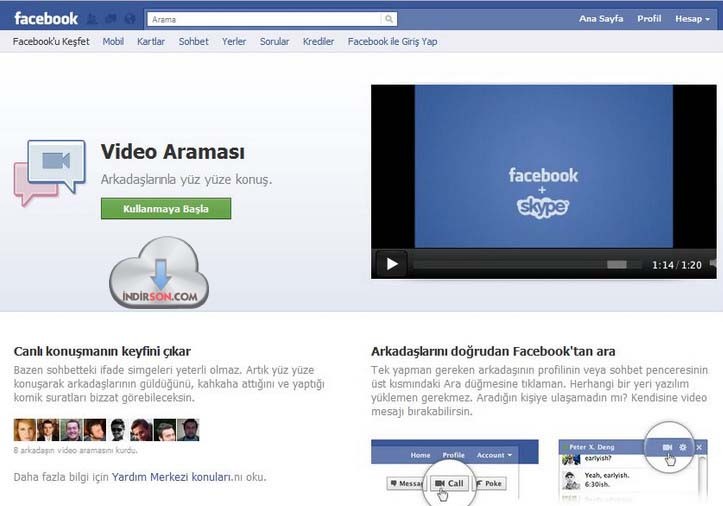
Task: Click the facebook logo in header
Action: coord(46,18)
